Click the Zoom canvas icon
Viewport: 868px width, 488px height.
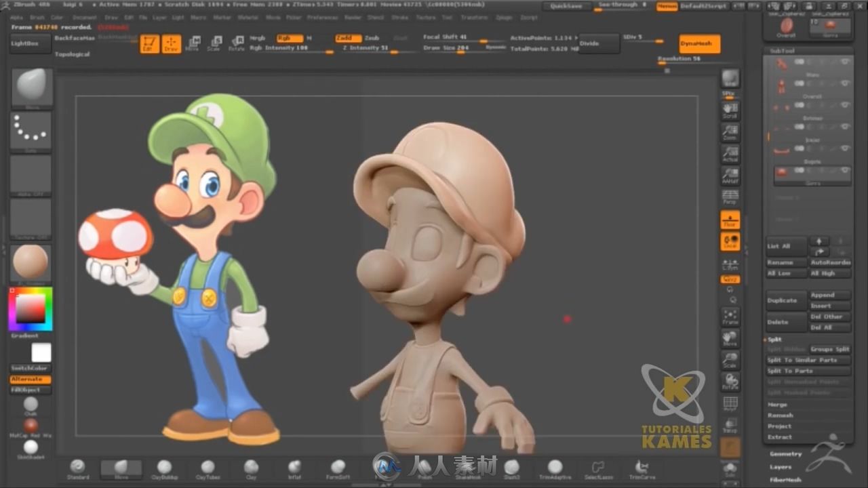pyautogui.click(x=730, y=132)
